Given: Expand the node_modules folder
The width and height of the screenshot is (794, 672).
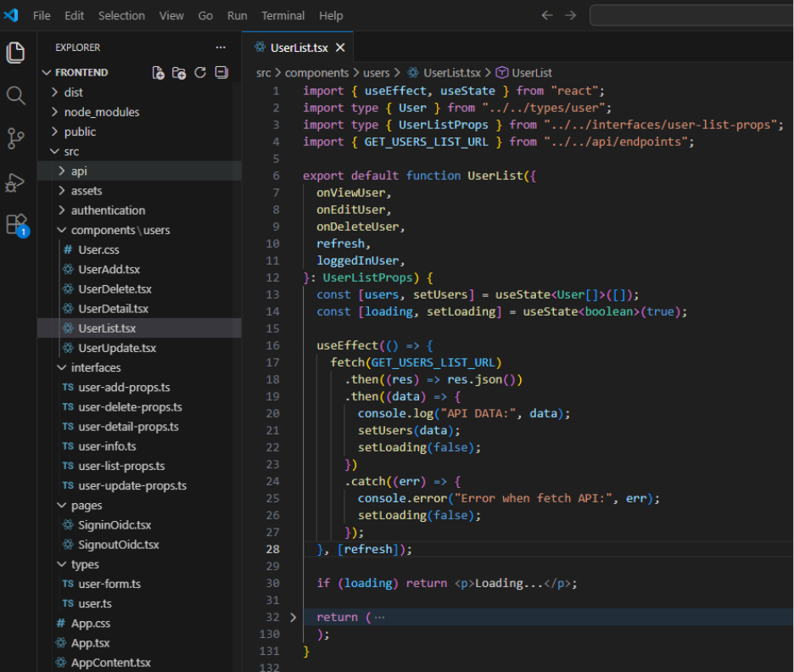Looking at the screenshot, I should (101, 112).
